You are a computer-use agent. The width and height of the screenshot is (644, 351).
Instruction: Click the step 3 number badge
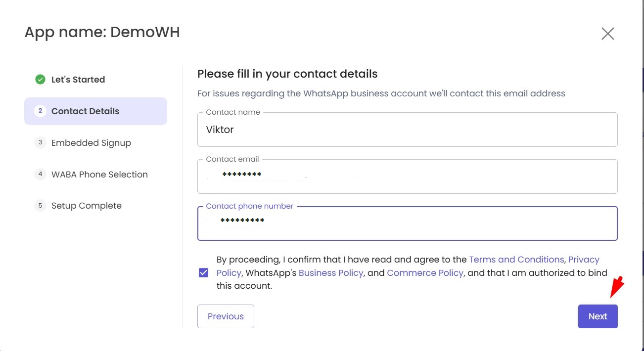[40, 143]
